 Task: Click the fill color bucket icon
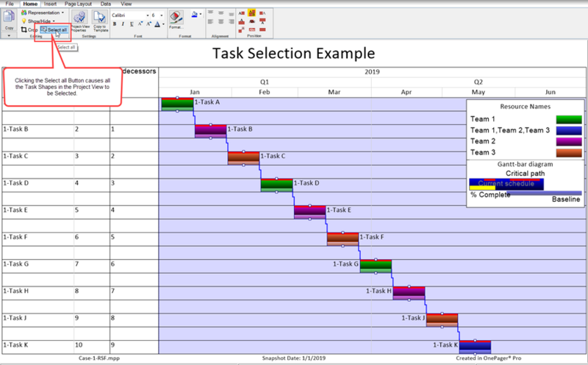pos(195,14)
